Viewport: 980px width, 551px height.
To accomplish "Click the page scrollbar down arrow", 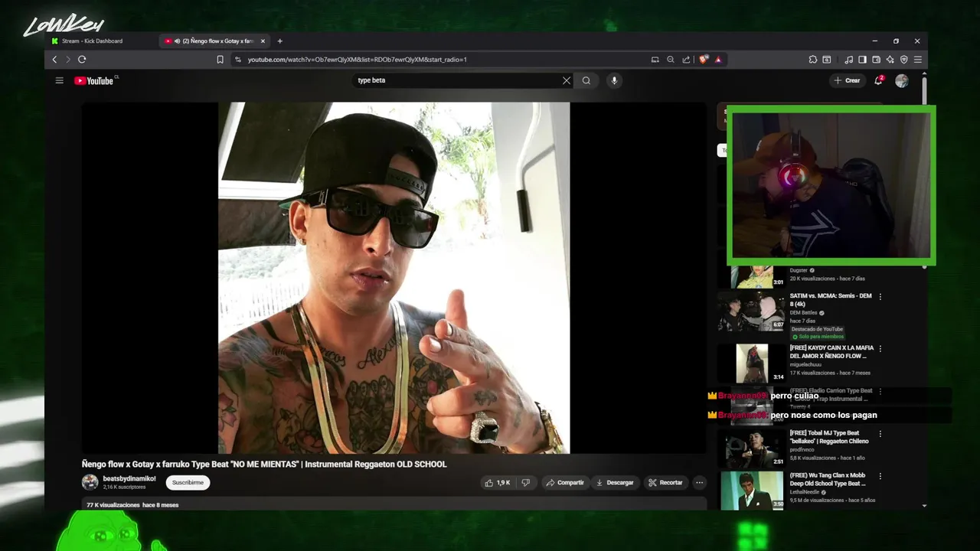I will pyautogui.click(x=924, y=505).
